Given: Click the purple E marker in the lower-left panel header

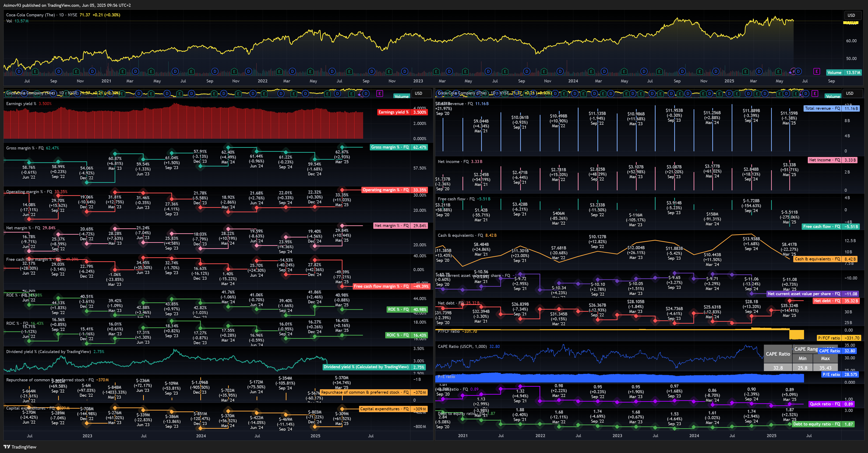Looking at the screenshot, I should (x=380, y=94).
